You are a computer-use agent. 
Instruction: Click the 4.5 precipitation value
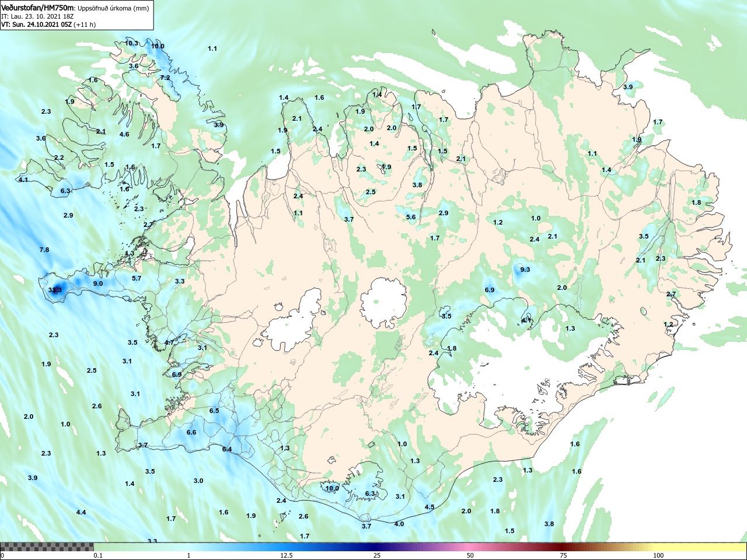pos(430,507)
